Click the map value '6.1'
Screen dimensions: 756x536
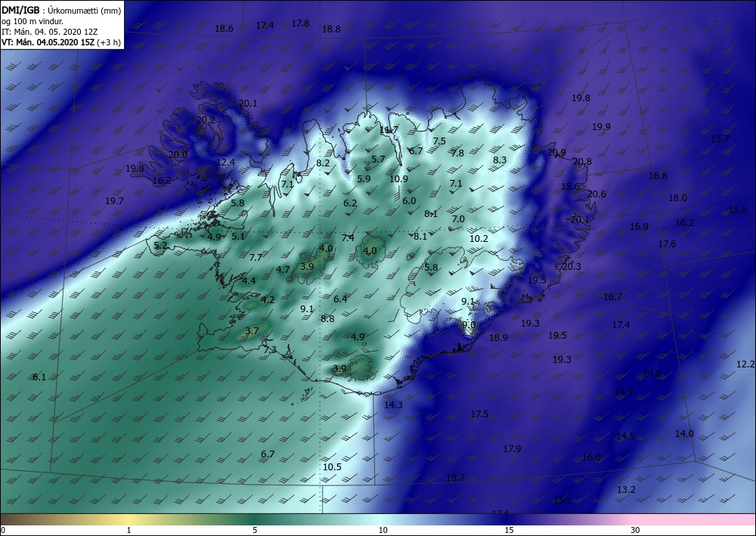[x=39, y=377]
